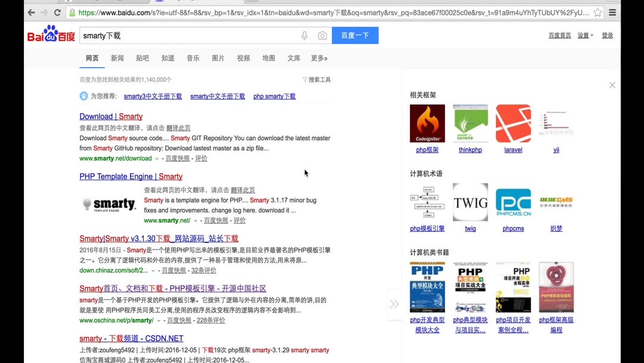644x363 pixels.
Task: Close the 相关框架 related panel
Action: [x=612, y=85]
